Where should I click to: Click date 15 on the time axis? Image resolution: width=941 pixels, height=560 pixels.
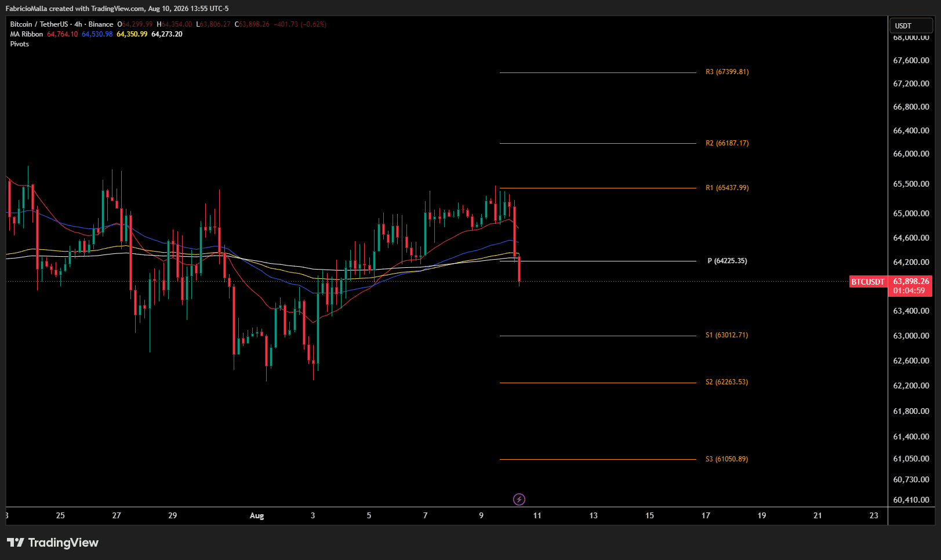649,515
